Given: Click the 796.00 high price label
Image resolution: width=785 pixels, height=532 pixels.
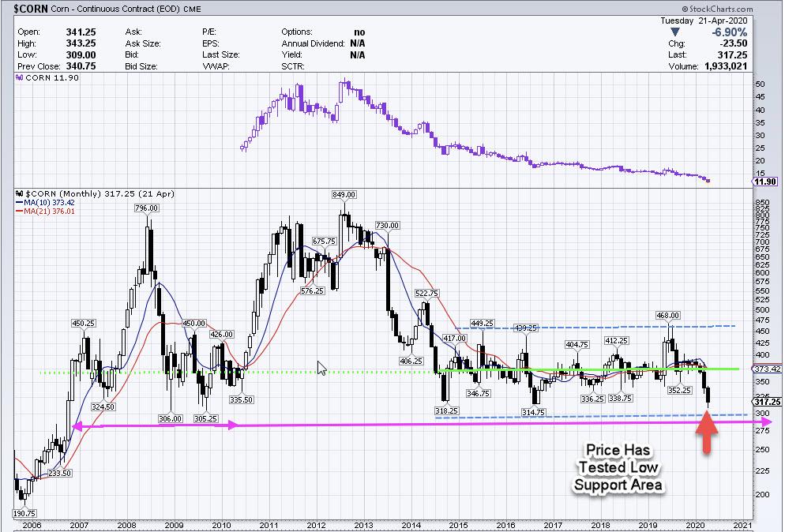Looking at the screenshot, I should click(148, 208).
